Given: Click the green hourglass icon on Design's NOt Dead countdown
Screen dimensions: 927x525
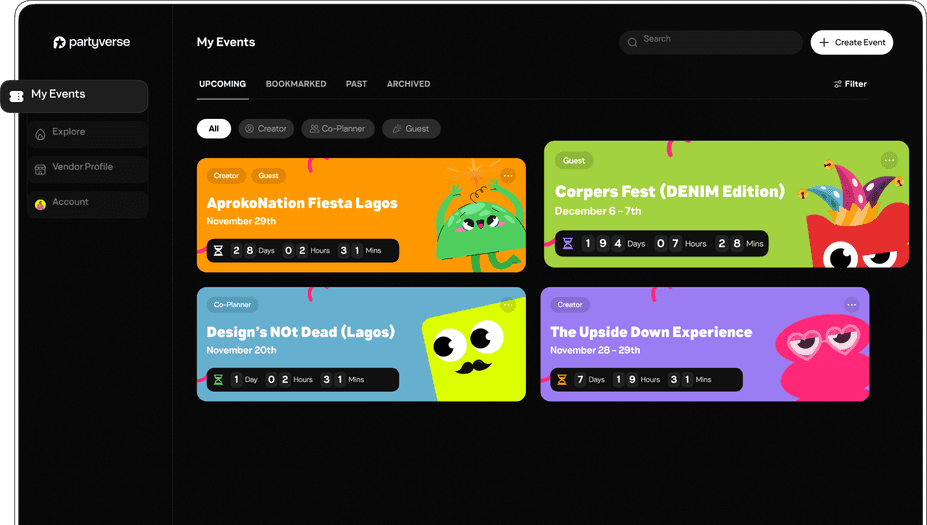Looking at the screenshot, I should tap(218, 380).
